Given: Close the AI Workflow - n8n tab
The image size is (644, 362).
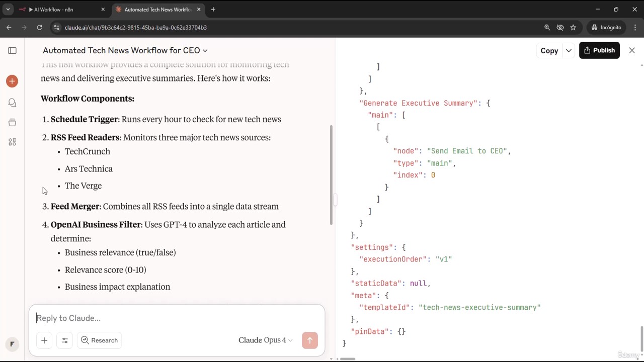Looking at the screenshot, I should click(103, 9).
